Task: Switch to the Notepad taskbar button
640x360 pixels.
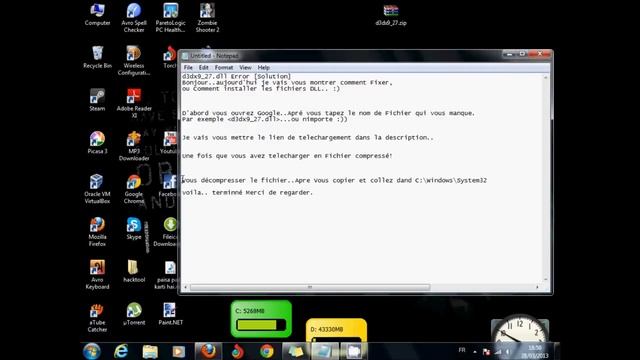Action: tap(324, 351)
